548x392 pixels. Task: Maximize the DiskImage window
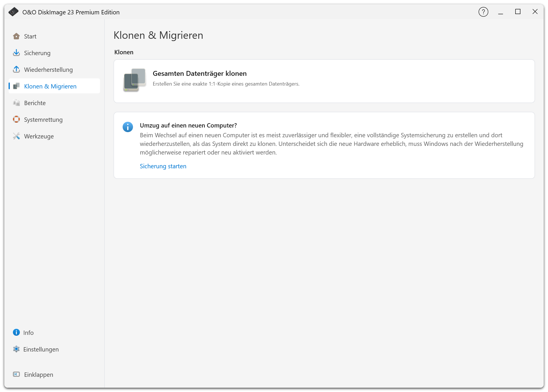coord(518,12)
